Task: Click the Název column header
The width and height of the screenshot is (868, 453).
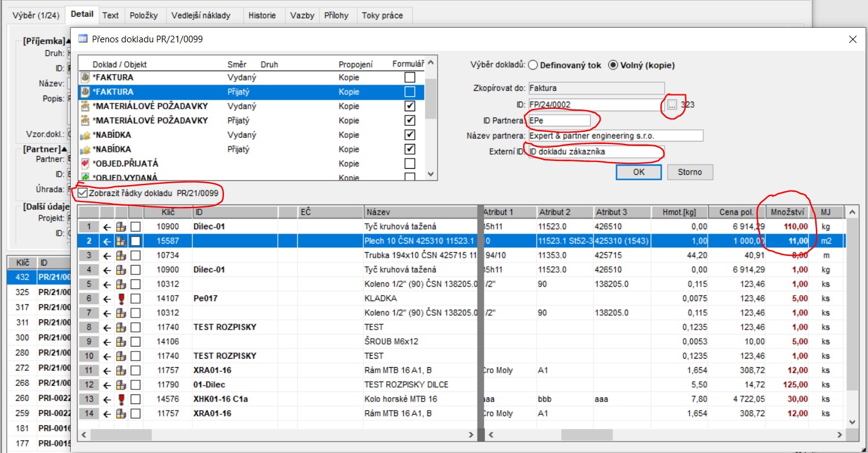Action: click(x=420, y=212)
